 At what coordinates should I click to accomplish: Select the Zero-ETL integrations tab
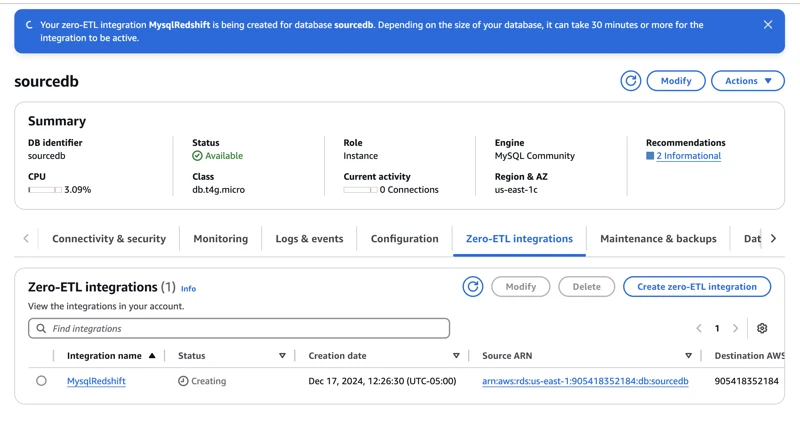519,238
